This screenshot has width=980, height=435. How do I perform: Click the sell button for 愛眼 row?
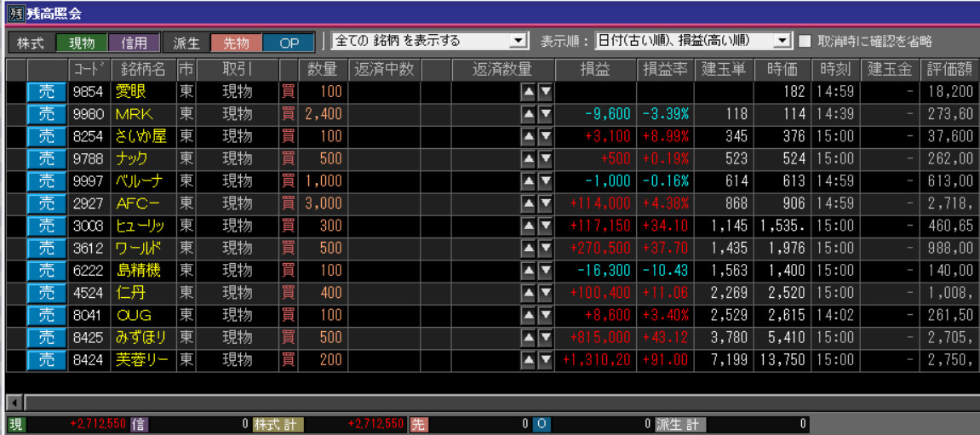point(48,92)
